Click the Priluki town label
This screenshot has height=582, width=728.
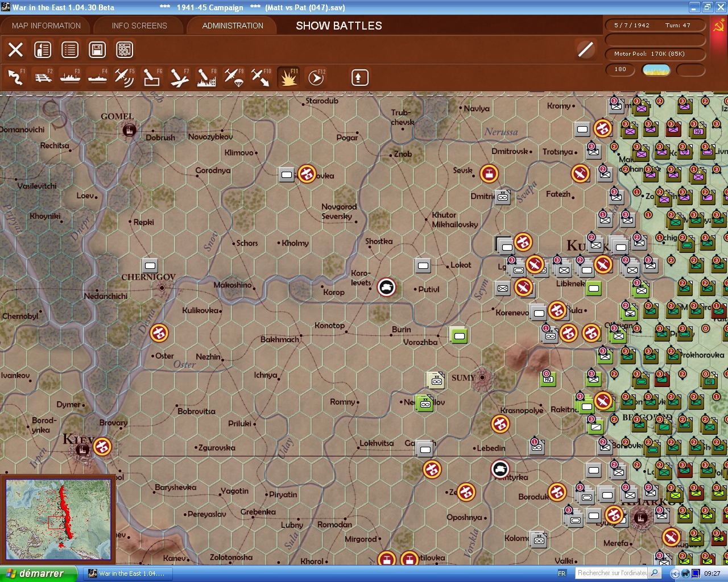tap(239, 423)
